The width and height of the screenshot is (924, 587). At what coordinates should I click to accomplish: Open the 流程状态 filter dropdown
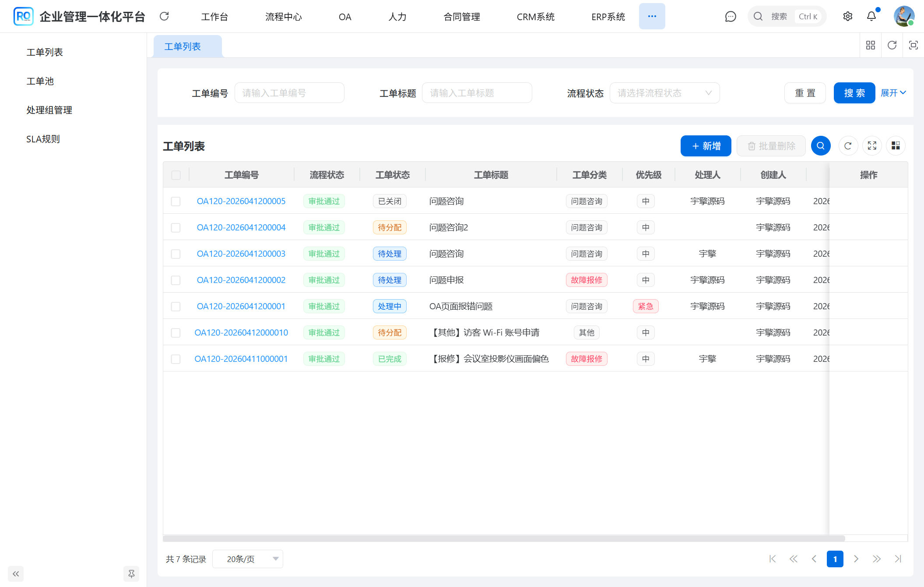[664, 93]
